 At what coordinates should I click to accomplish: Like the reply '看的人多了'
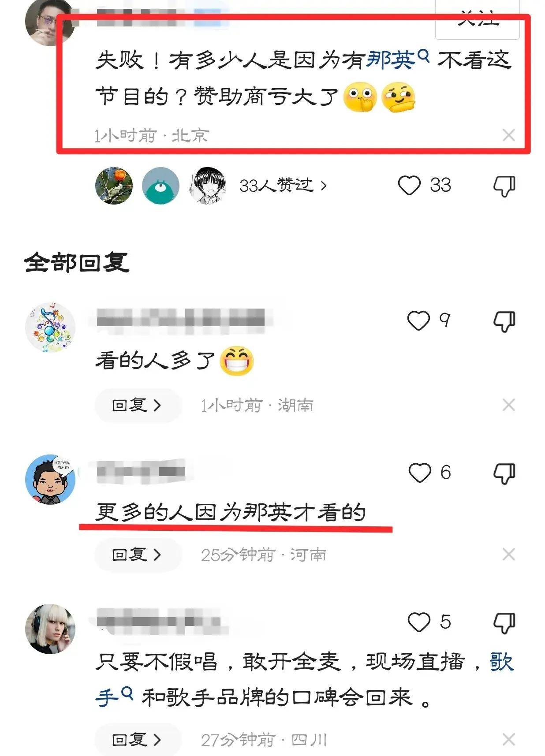click(418, 320)
